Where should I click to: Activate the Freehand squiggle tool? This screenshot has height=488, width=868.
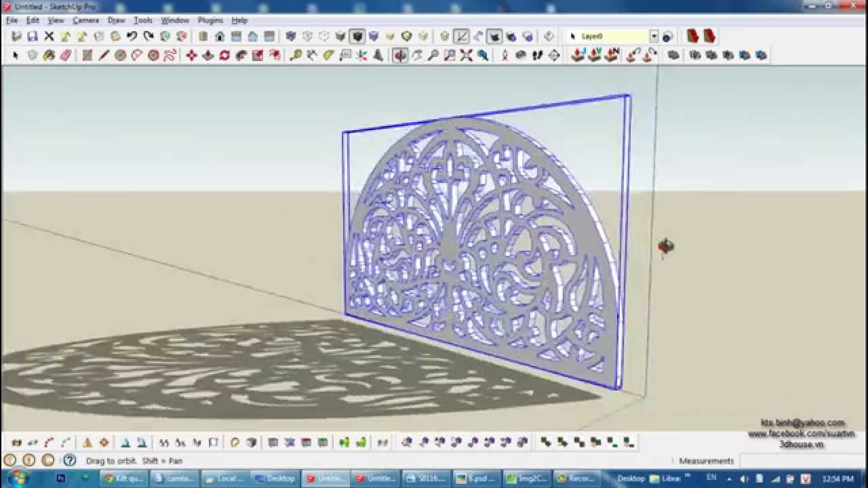pos(170,56)
